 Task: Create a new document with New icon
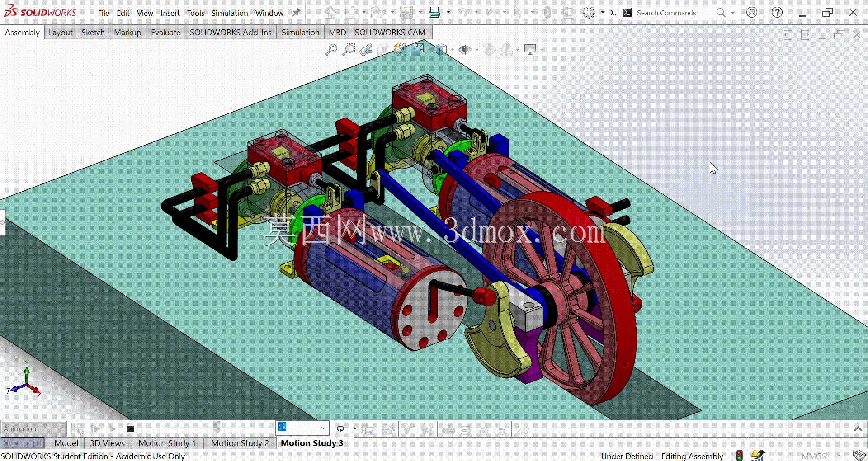pyautogui.click(x=351, y=13)
